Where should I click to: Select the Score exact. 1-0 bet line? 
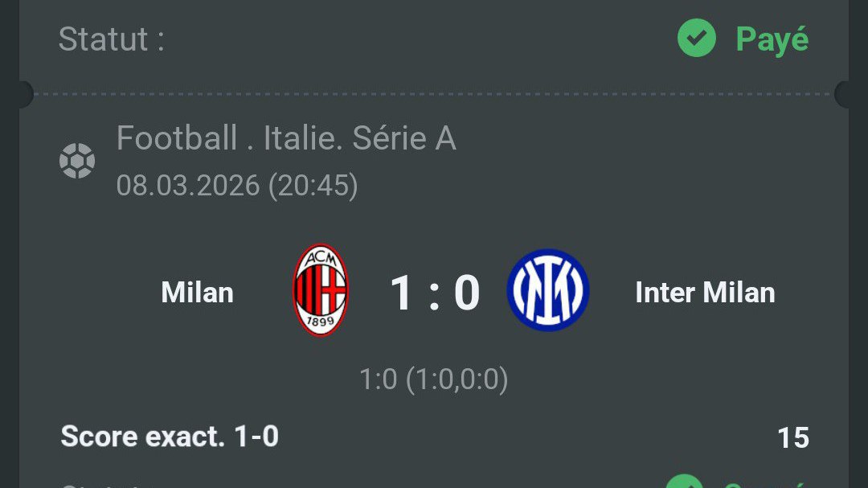pyautogui.click(x=170, y=436)
